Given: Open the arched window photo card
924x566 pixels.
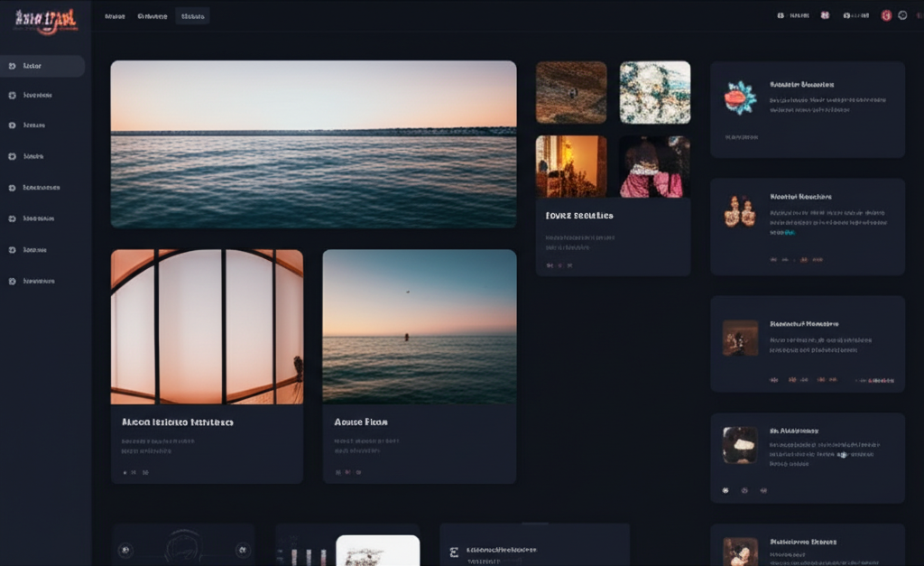Looking at the screenshot, I should 207,327.
